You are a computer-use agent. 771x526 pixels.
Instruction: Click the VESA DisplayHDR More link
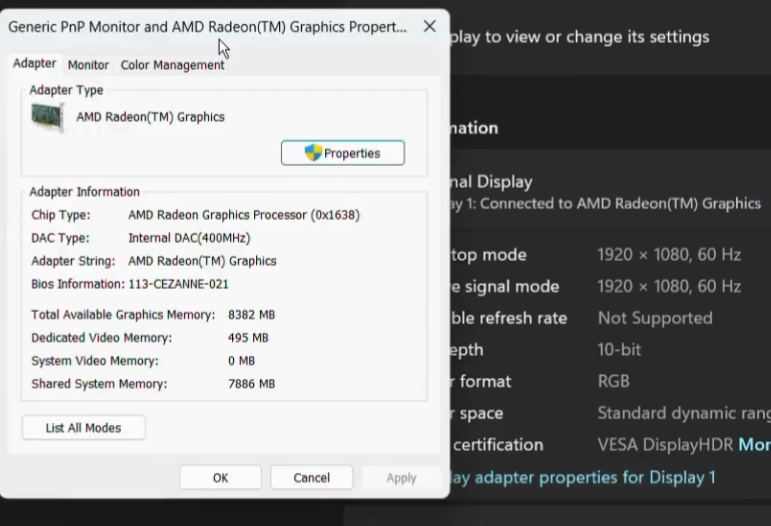(755, 444)
